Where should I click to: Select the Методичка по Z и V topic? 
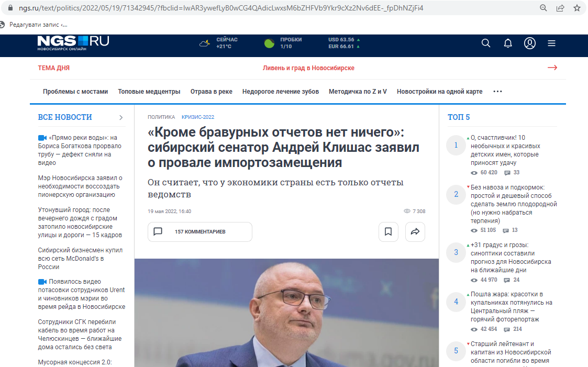[358, 92]
